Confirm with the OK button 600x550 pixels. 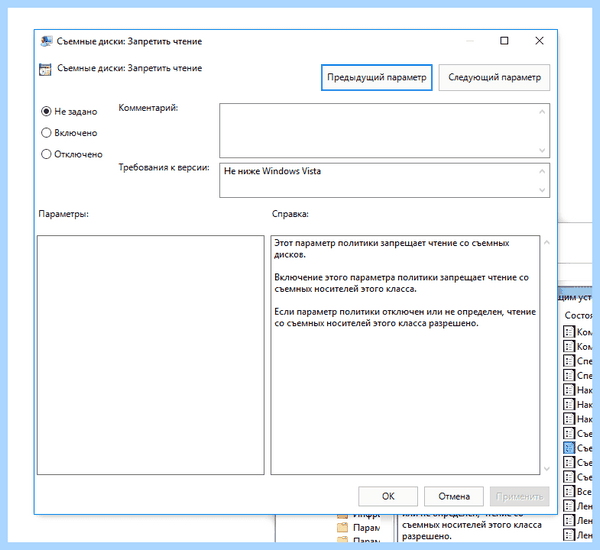tap(388, 496)
